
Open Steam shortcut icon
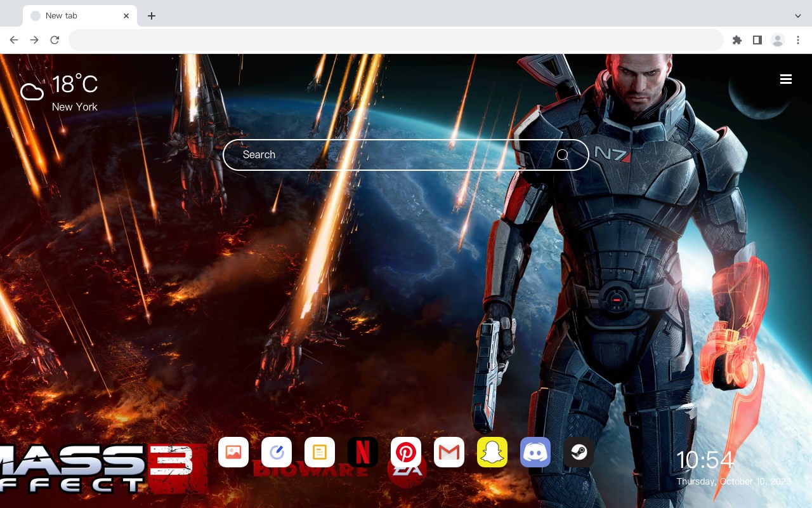click(x=579, y=452)
